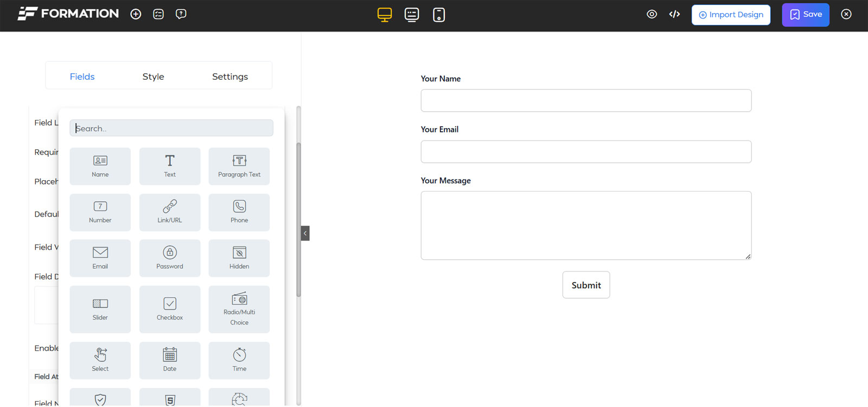Click the Your Name input
Viewport: 868px width, 407px height.
tap(586, 100)
